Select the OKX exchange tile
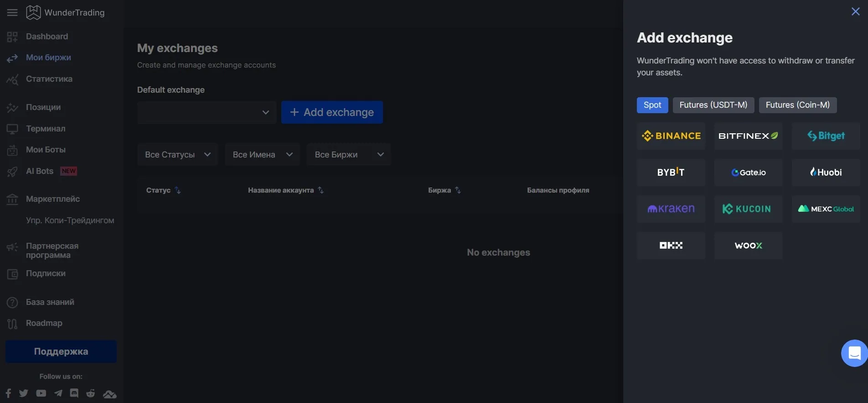 671,246
